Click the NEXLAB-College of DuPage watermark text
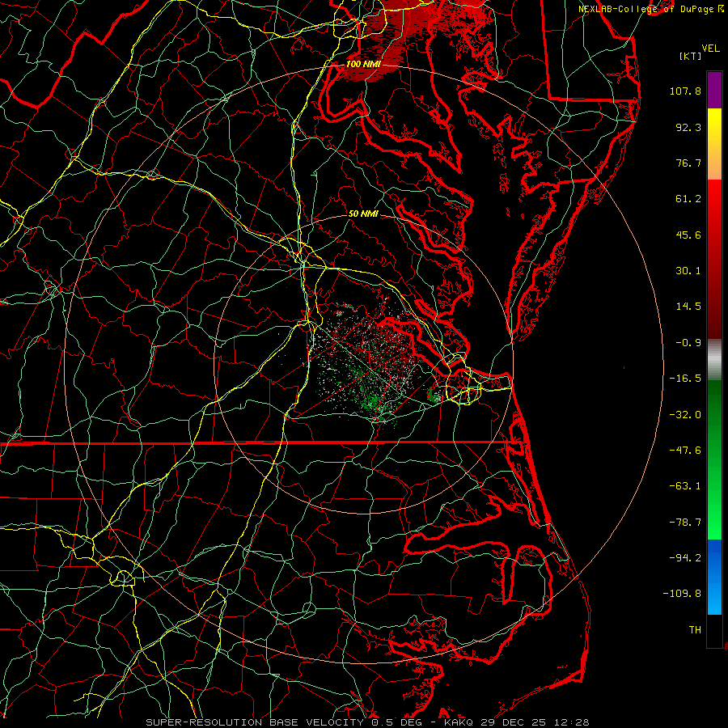 (646, 9)
